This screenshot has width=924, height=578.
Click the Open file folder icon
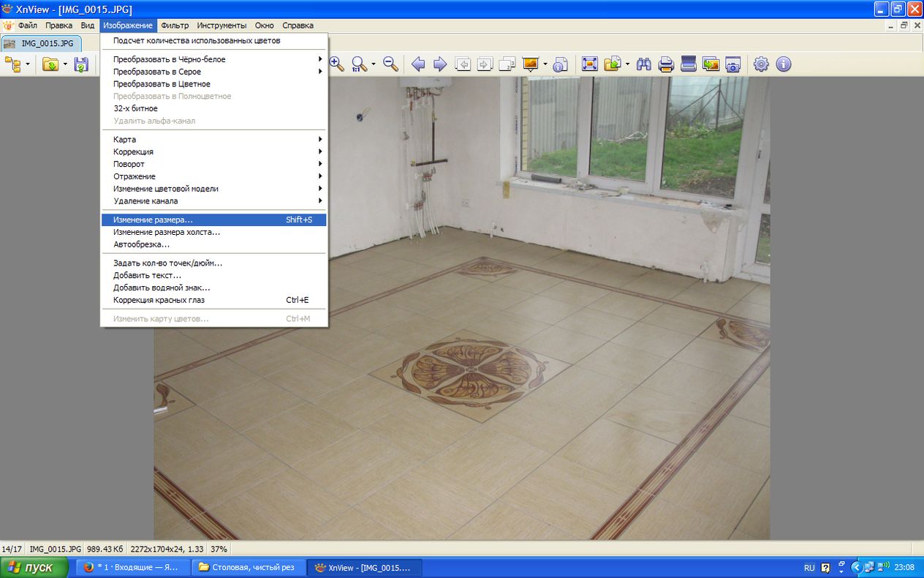point(50,64)
